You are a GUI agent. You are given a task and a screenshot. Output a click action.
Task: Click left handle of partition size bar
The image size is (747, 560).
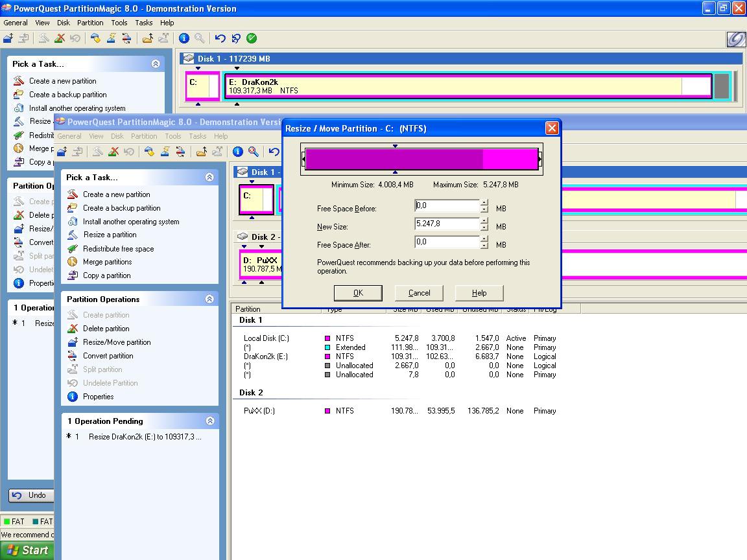coord(303,159)
